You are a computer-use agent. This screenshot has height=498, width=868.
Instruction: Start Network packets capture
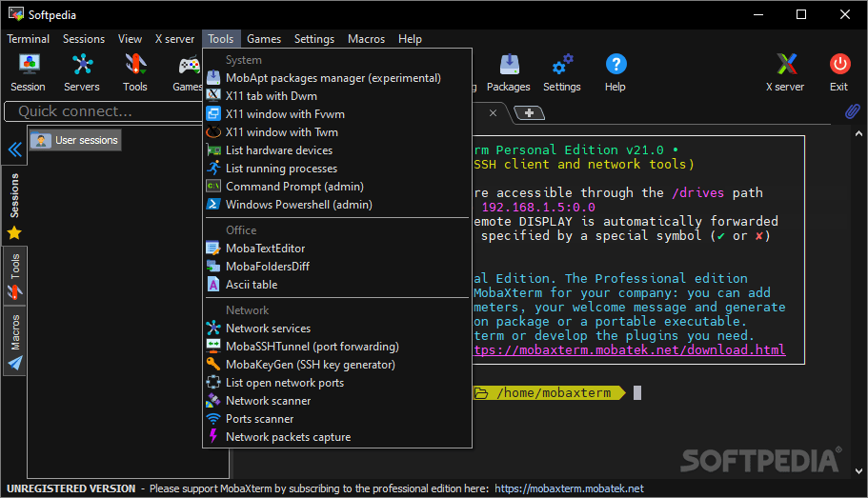337,436
